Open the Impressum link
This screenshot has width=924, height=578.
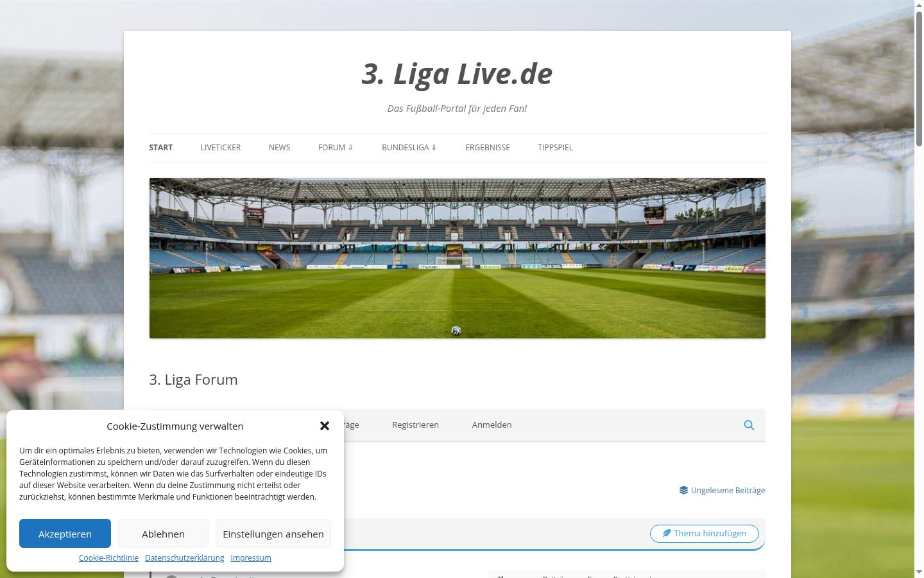coord(251,557)
